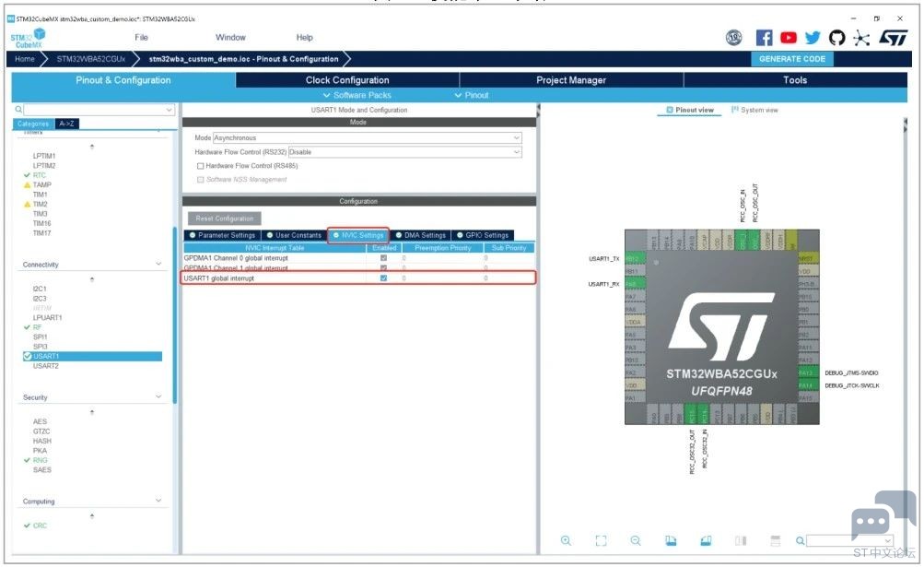Open the File menu
924x567 pixels.
pos(142,37)
